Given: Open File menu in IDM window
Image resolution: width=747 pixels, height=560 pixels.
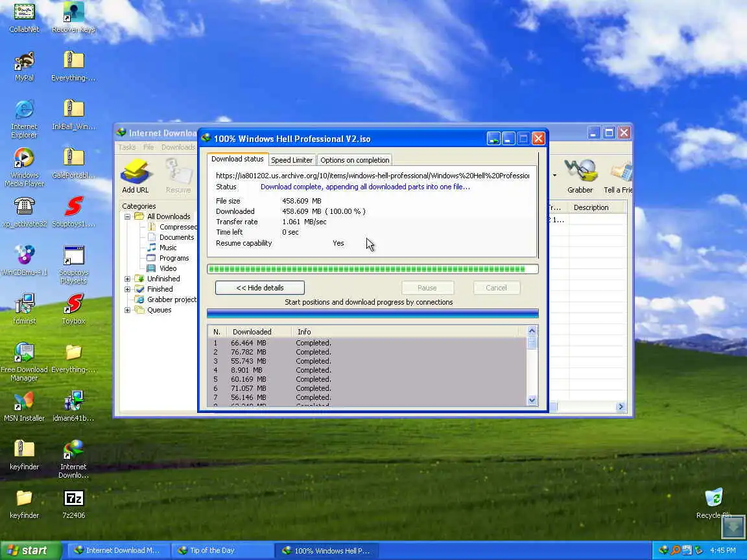Looking at the screenshot, I should pos(148,147).
